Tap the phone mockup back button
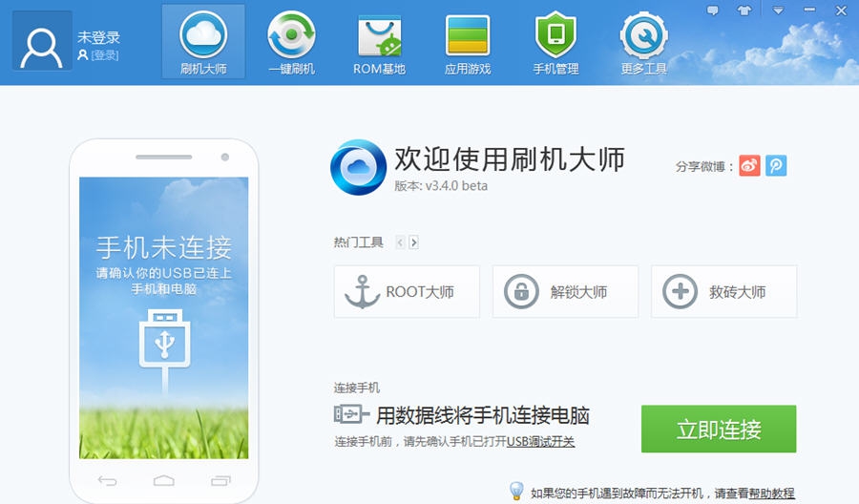The height and width of the screenshot is (504, 859). click(x=107, y=481)
